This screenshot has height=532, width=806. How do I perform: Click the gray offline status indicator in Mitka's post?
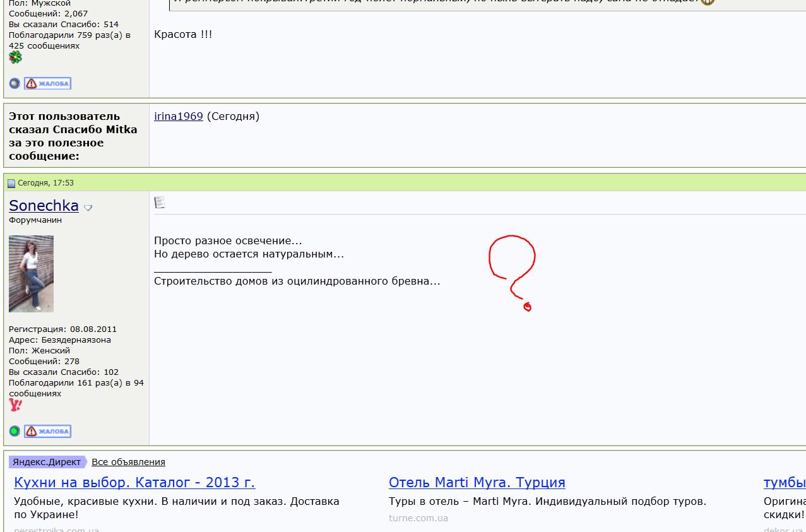[x=15, y=83]
